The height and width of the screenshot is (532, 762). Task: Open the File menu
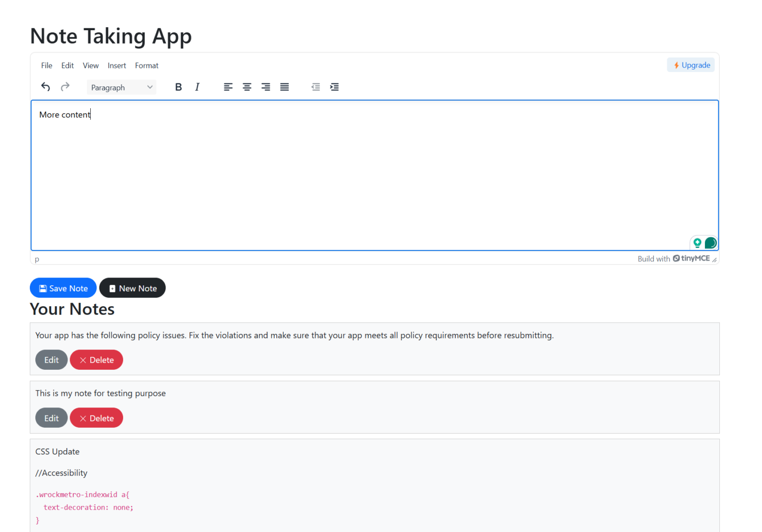point(46,65)
